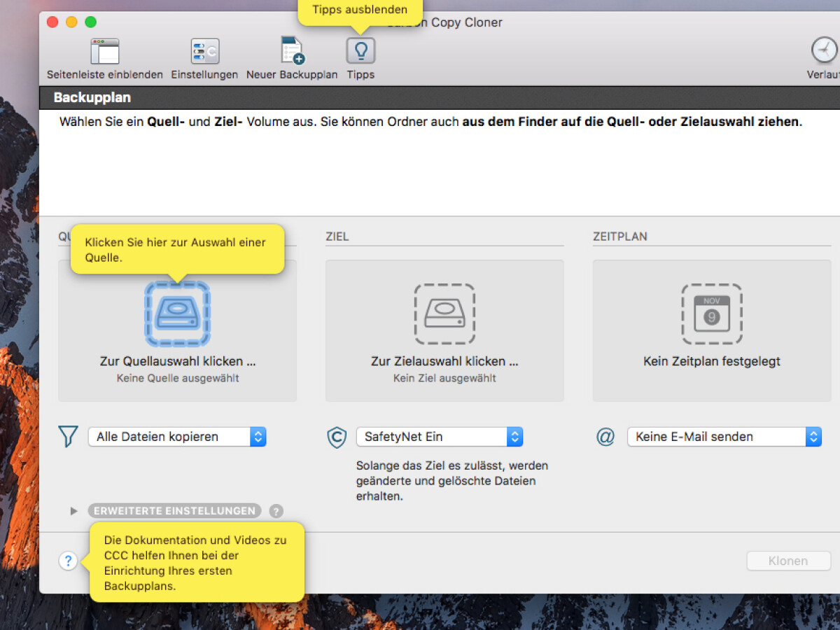Click the Ziel destination drive icon
840x630 pixels.
pyautogui.click(x=444, y=314)
